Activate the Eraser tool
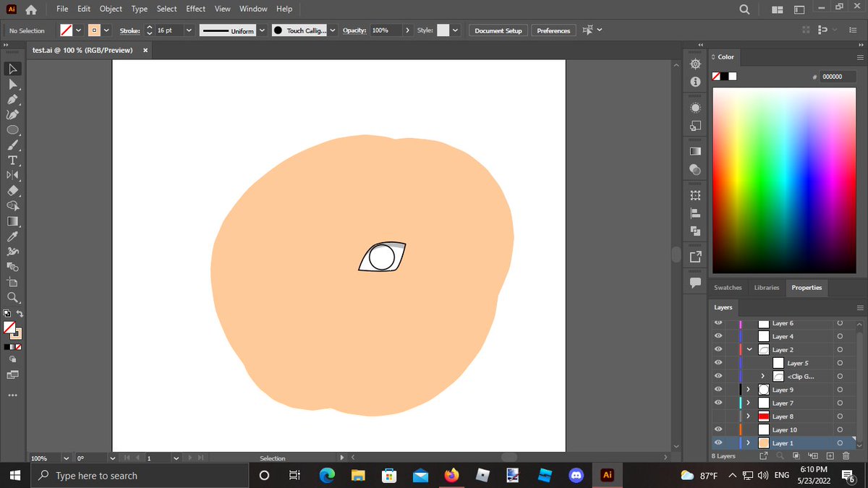868x488 pixels. click(12, 190)
